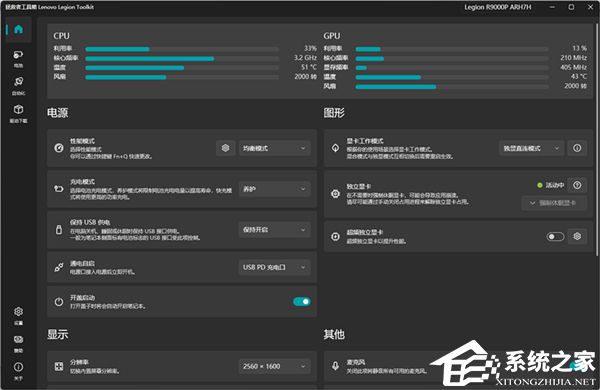Click the 性能模式 setting title
The width and height of the screenshot is (600, 390).
pyautogui.click(x=82, y=141)
